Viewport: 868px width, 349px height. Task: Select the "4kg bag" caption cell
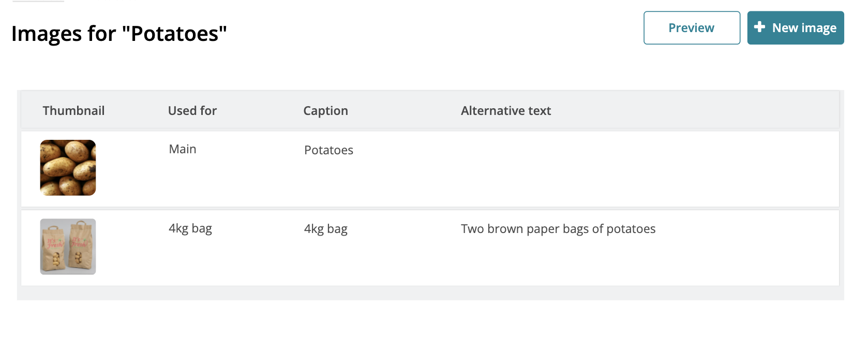(x=326, y=229)
